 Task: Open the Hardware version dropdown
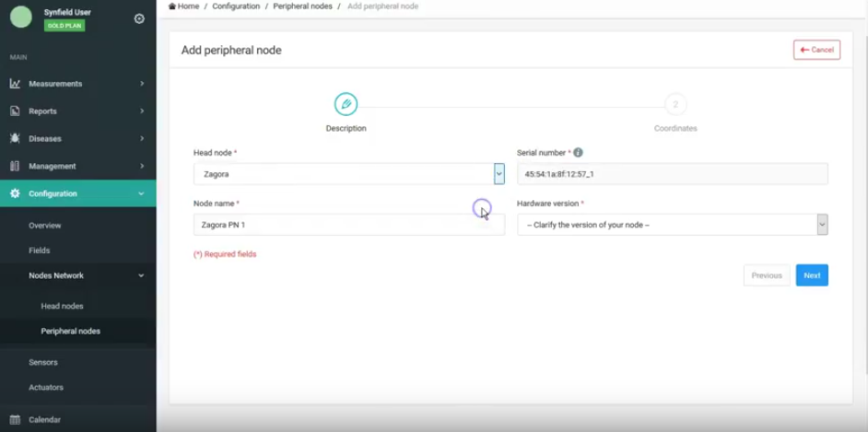tap(822, 225)
